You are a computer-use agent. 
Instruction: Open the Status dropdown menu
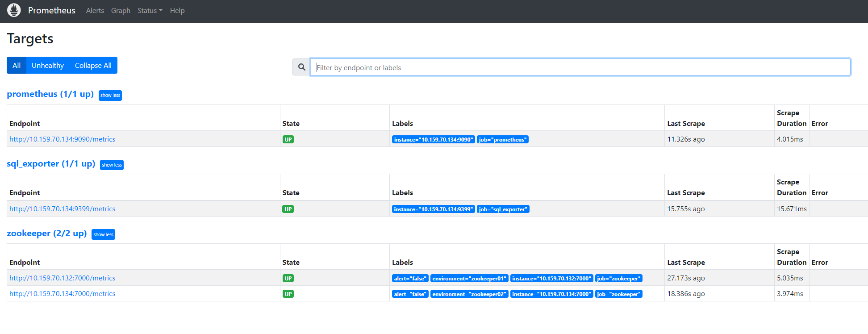click(150, 10)
